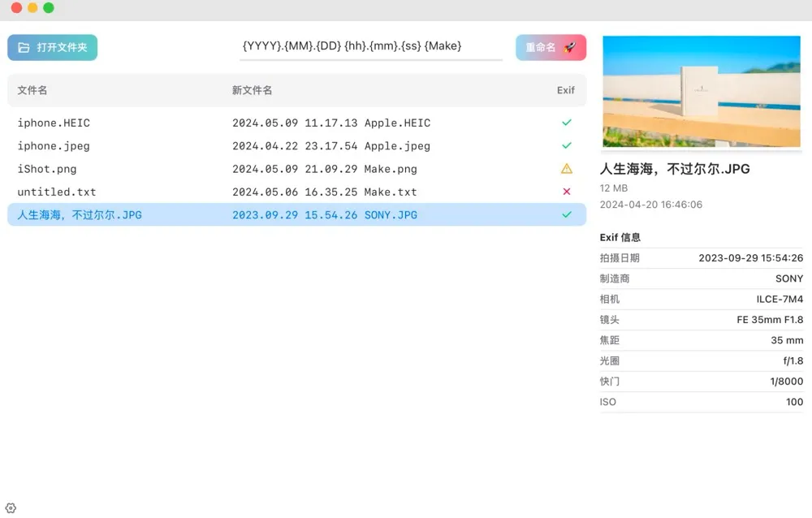Click the 新文件名 column header

[252, 90]
